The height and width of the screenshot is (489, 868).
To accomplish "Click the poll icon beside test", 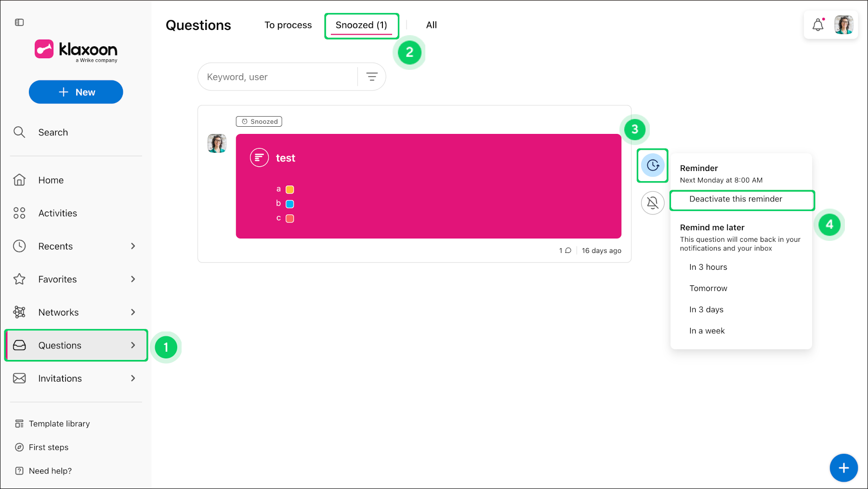I will pos(259,158).
